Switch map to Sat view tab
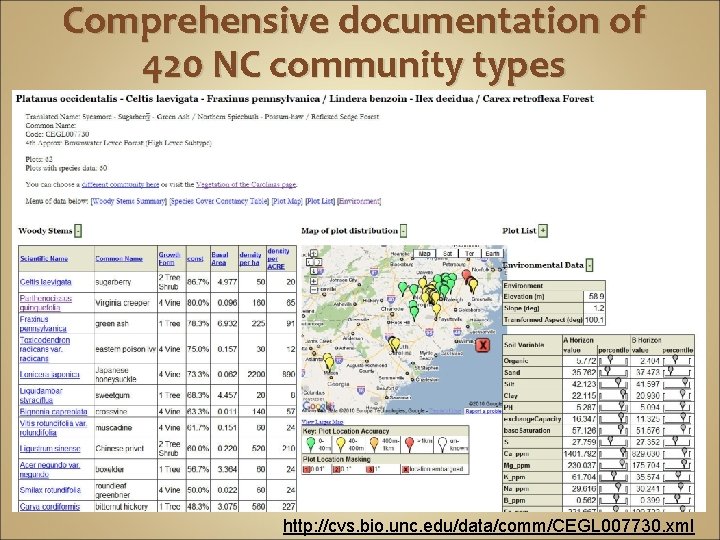This screenshot has width=720, height=540. pyautogui.click(x=447, y=253)
